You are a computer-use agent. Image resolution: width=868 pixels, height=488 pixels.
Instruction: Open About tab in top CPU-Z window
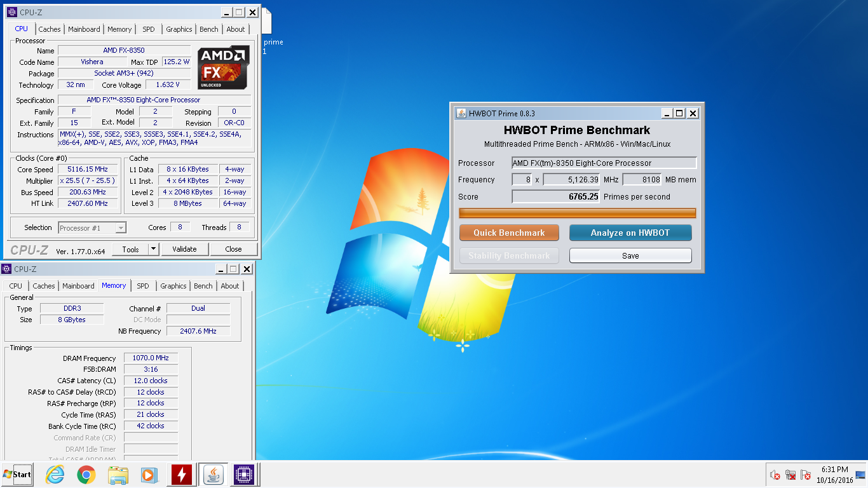coord(236,29)
